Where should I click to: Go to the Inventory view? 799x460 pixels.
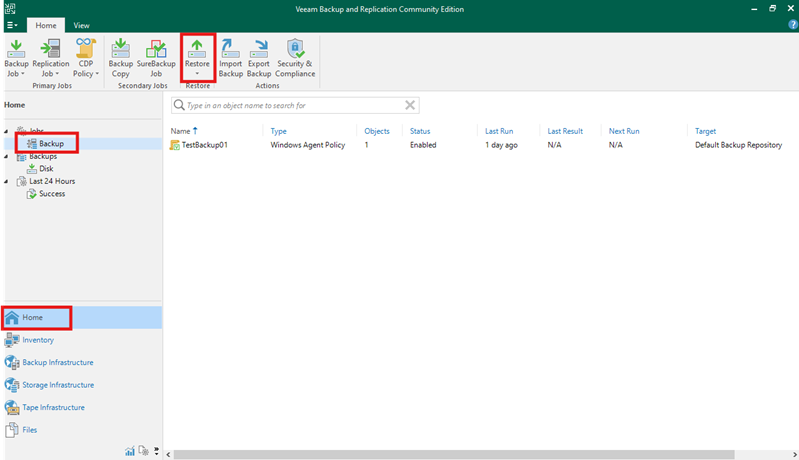pyautogui.click(x=38, y=340)
